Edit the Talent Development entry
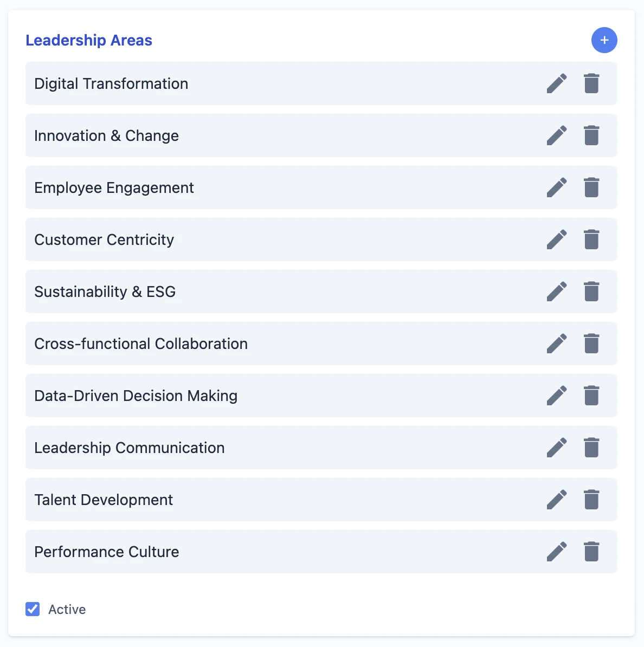 pos(557,500)
